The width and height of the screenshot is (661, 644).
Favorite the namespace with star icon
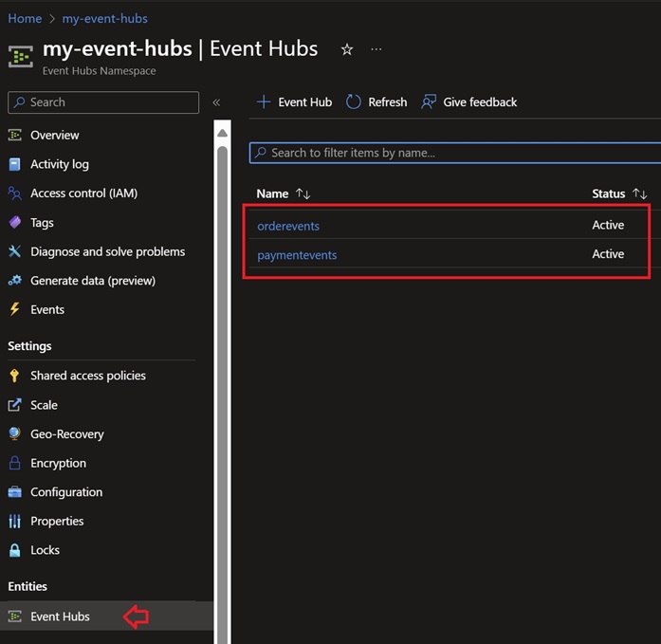pyautogui.click(x=347, y=49)
